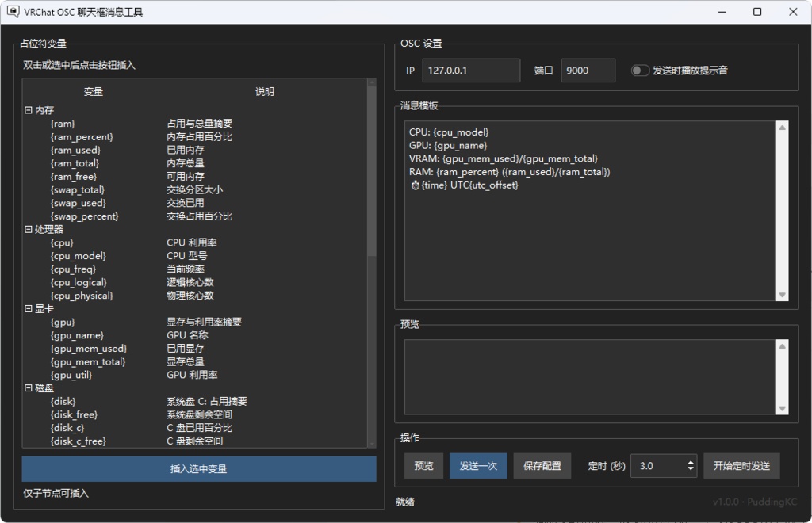The width and height of the screenshot is (812, 523).
Task: Increase timer value with up stepper arrow
Action: (691, 460)
